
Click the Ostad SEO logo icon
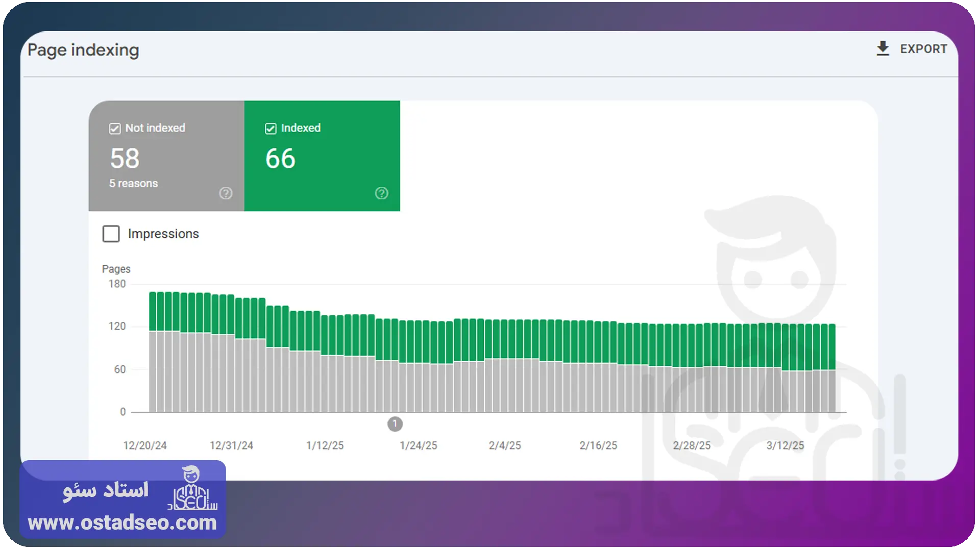pyautogui.click(x=192, y=488)
